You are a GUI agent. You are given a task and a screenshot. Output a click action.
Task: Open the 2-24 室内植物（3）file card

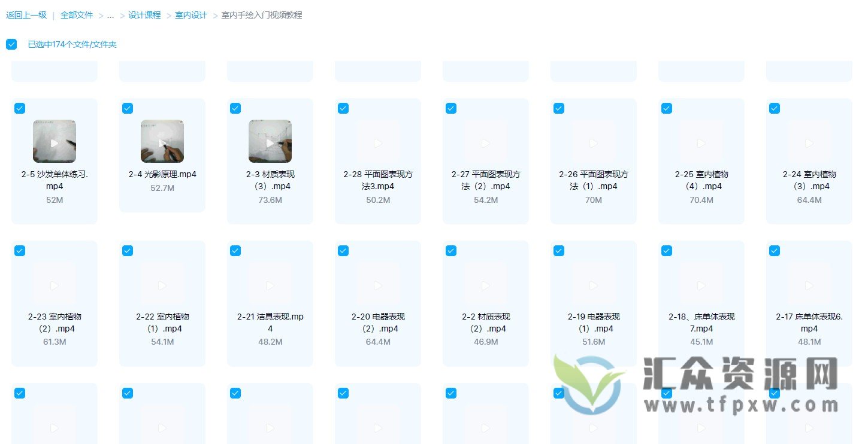[x=809, y=160]
